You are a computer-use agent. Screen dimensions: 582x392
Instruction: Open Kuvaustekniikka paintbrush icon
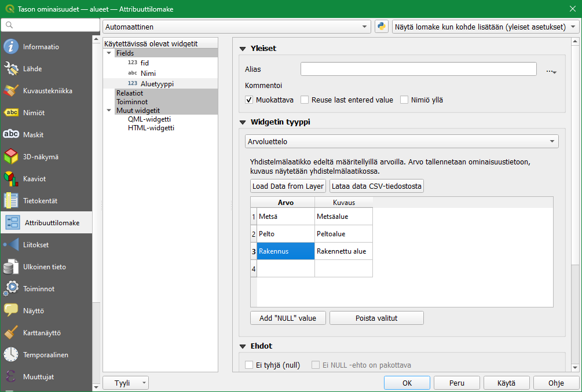pyautogui.click(x=11, y=91)
